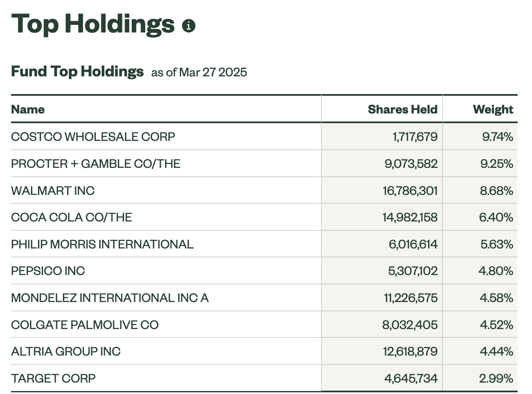This screenshot has height=394, width=532.
Task: Select PROCTER + GAMBLE CO/THE holding name
Action: [x=96, y=164]
